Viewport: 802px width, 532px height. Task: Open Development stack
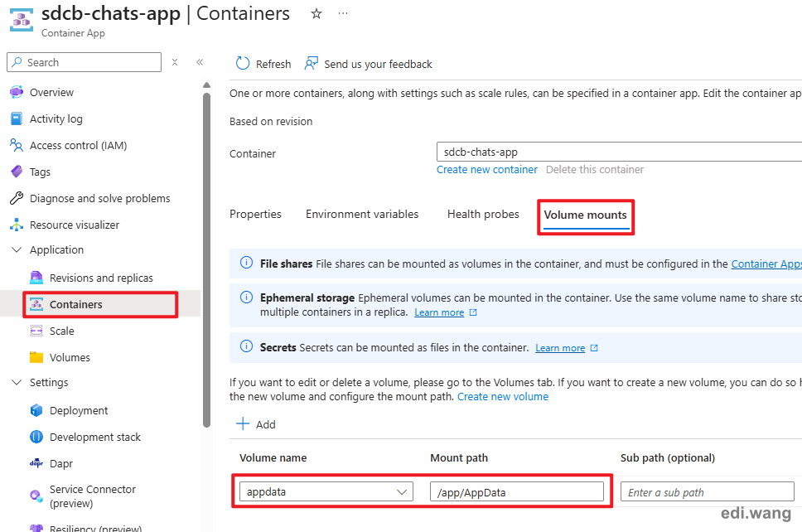(x=94, y=437)
